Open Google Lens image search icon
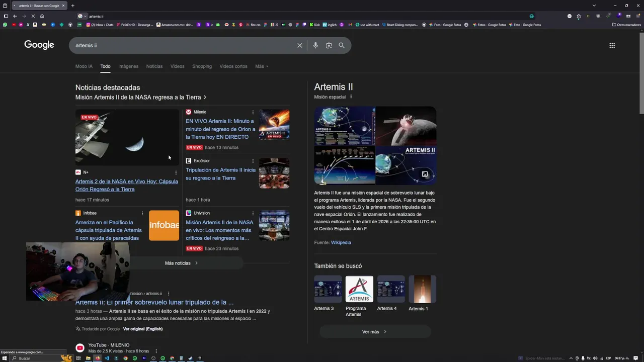 329,45
